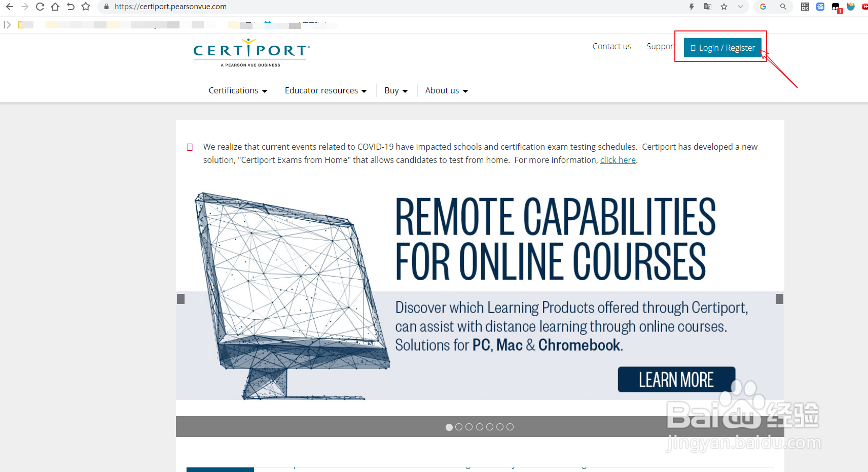868x472 pixels.
Task: Click the 'REMOTE CAPABILITIES FOR ONLINE COURSES' headline
Action: tap(555, 239)
